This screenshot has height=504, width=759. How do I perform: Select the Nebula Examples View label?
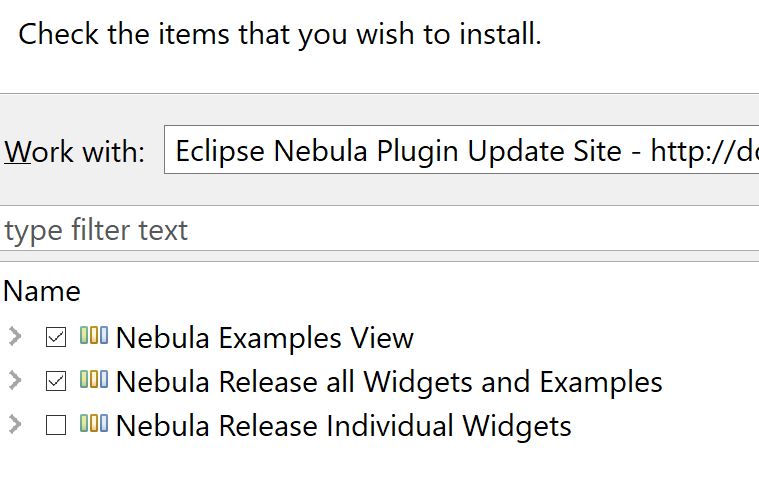pos(264,338)
